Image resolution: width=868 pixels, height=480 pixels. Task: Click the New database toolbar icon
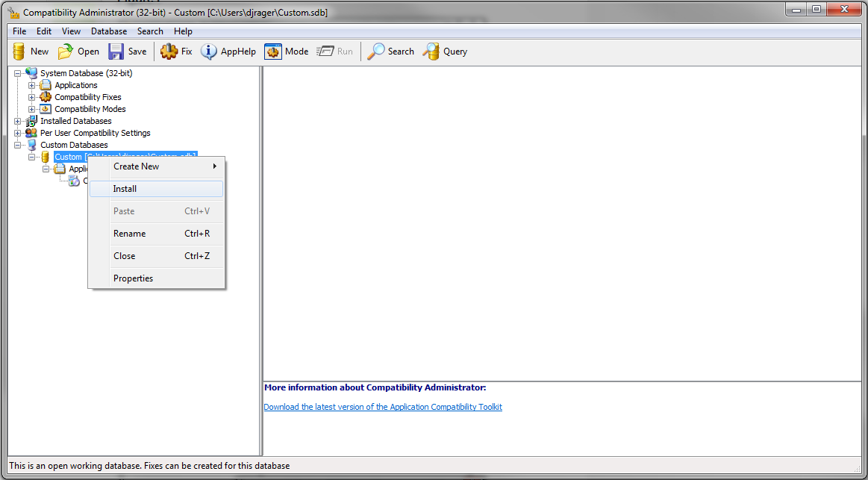(x=19, y=52)
